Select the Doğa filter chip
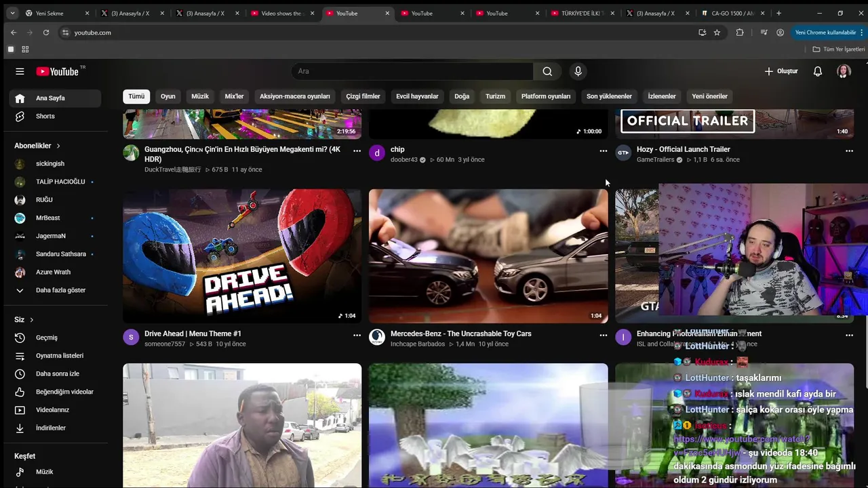Screen dimensions: 868x488 tap(462, 96)
